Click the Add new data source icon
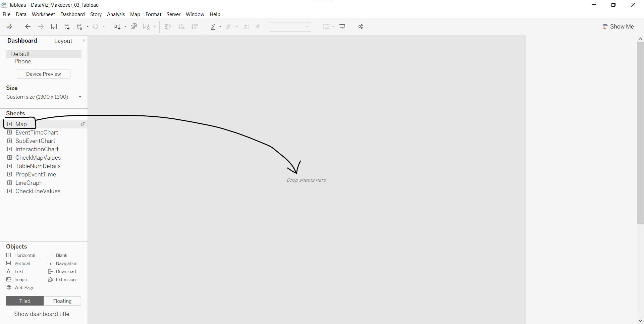 click(67, 27)
